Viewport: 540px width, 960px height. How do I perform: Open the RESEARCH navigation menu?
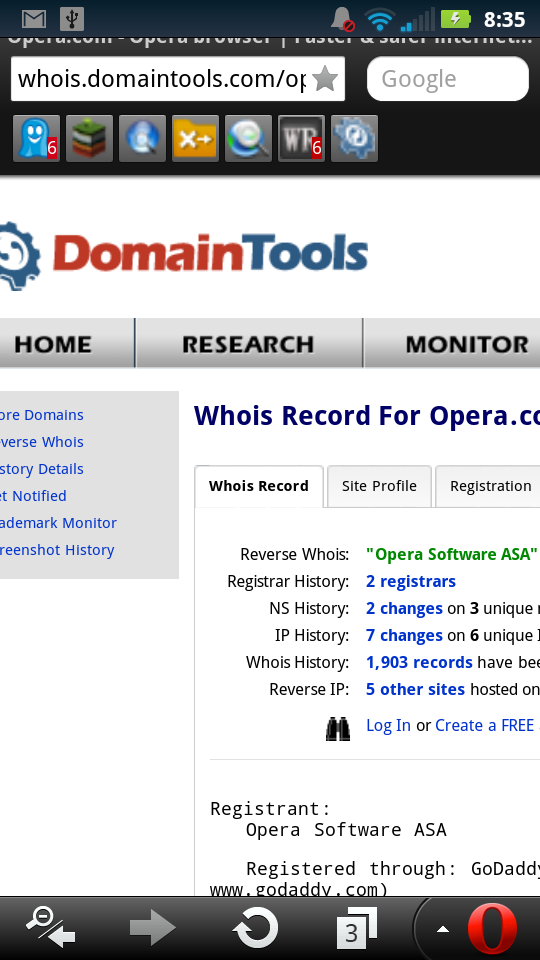(248, 344)
